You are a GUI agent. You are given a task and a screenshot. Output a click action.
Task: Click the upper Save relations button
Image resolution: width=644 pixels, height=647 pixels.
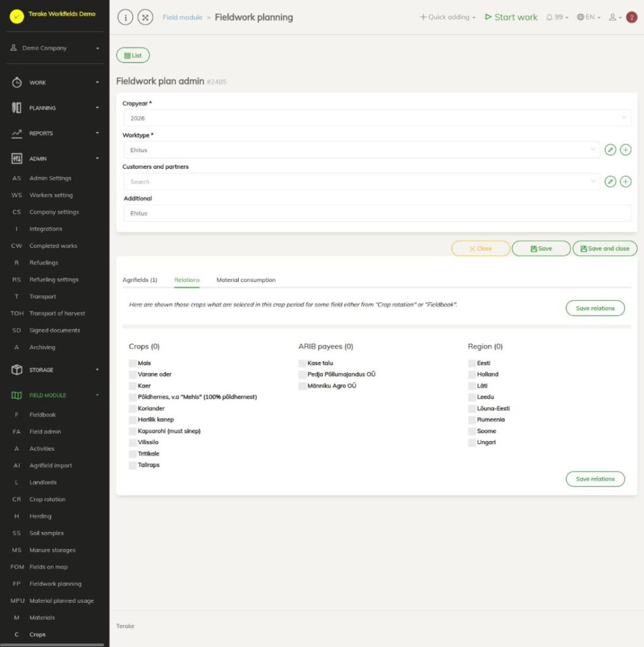tap(595, 308)
